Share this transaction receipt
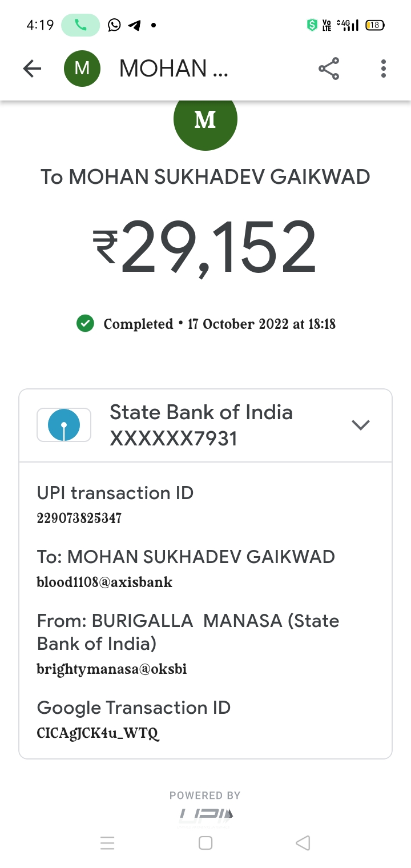 329,69
